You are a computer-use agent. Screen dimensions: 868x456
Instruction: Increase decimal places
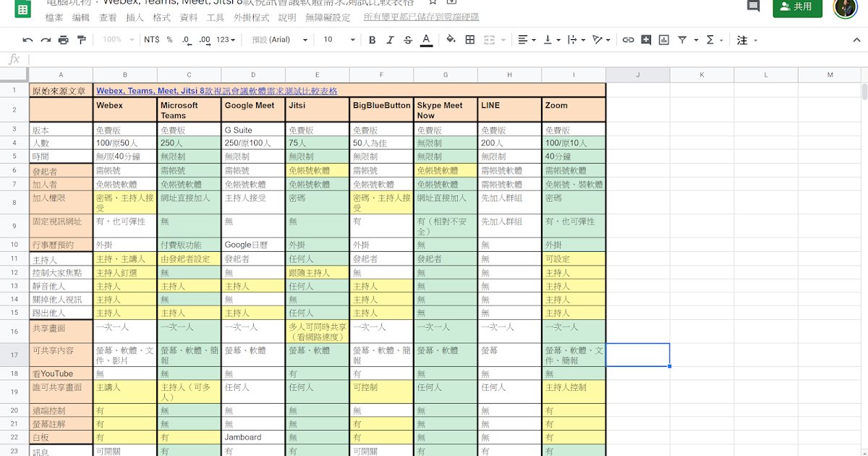tap(205, 40)
